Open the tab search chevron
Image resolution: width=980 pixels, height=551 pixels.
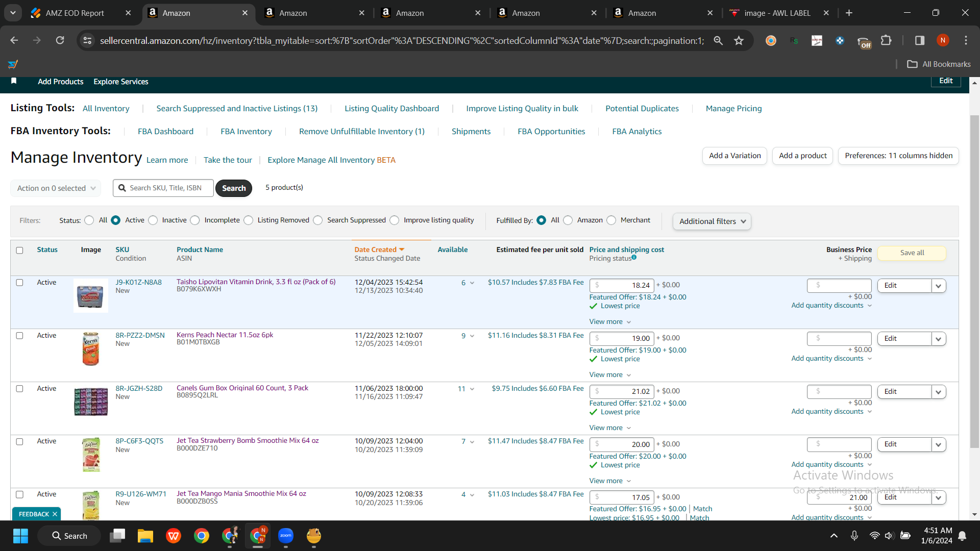[13, 13]
